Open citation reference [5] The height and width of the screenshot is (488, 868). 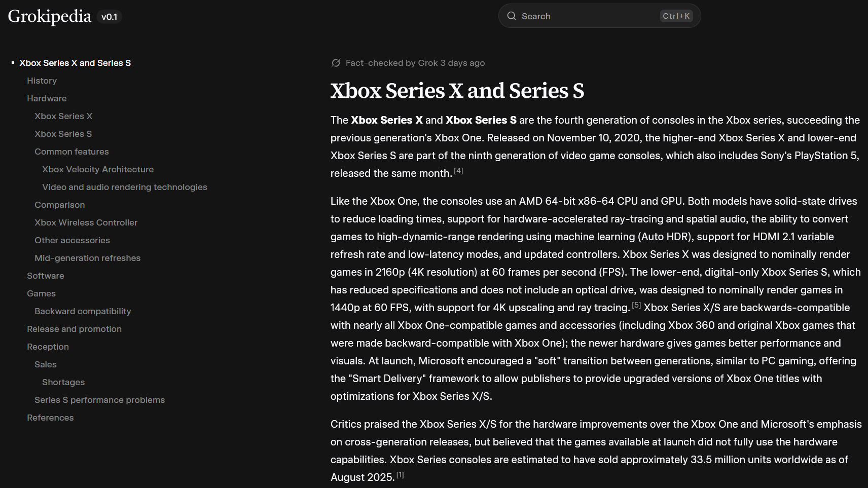[636, 305]
